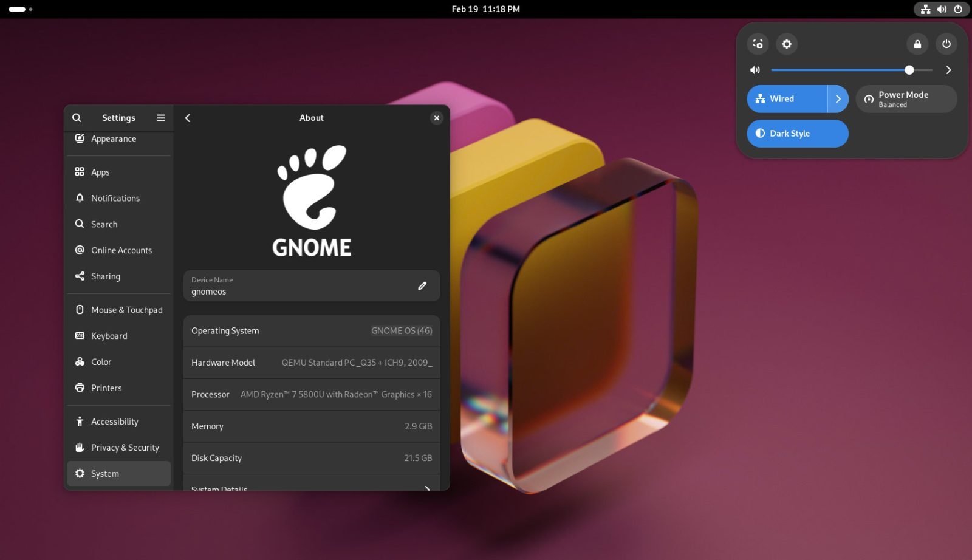Image resolution: width=972 pixels, height=560 pixels.
Task: Expand audio output options with the arrow
Action: click(948, 70)
